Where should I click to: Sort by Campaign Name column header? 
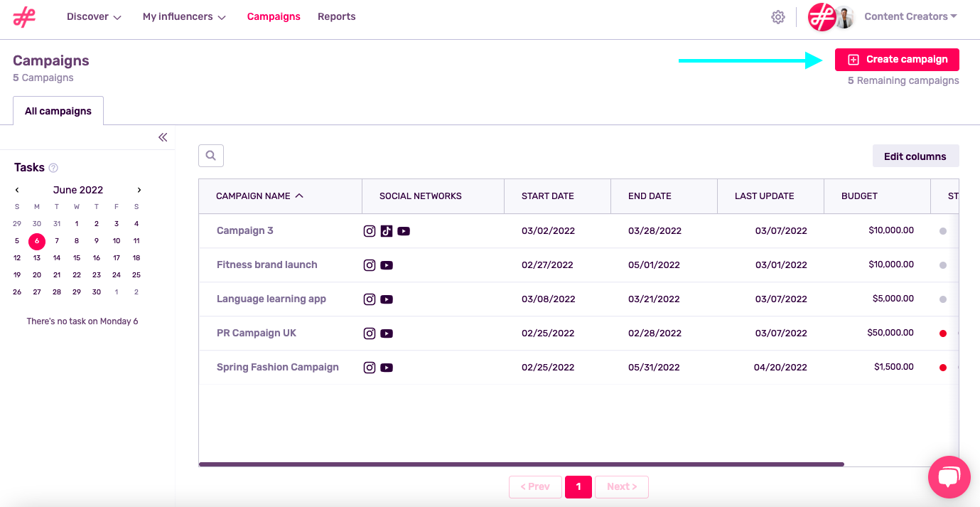click(260, 196)
